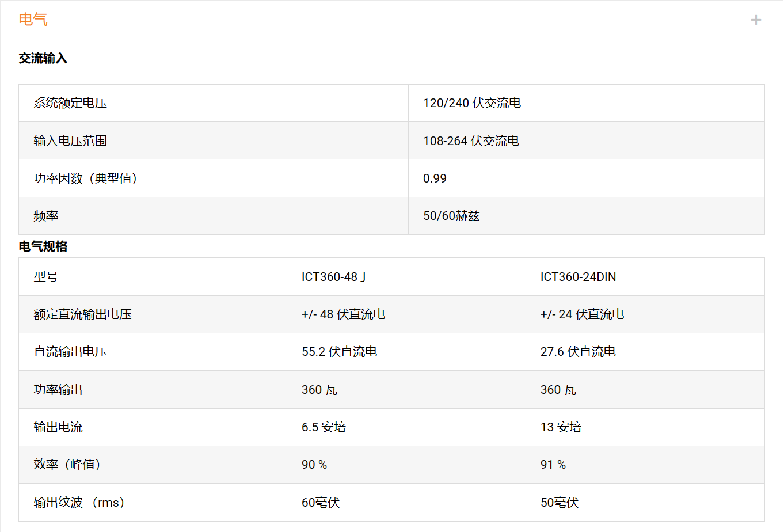
Task: Select the 电气规格 subheading
Action: (43, 246)
